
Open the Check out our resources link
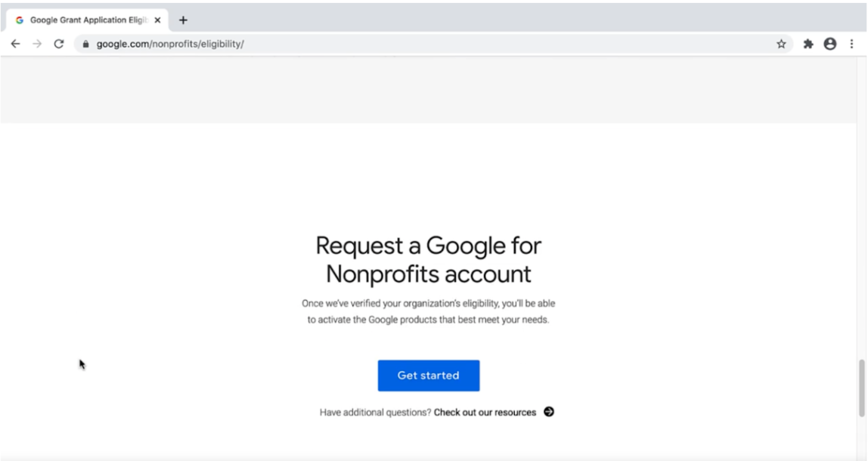485,413
